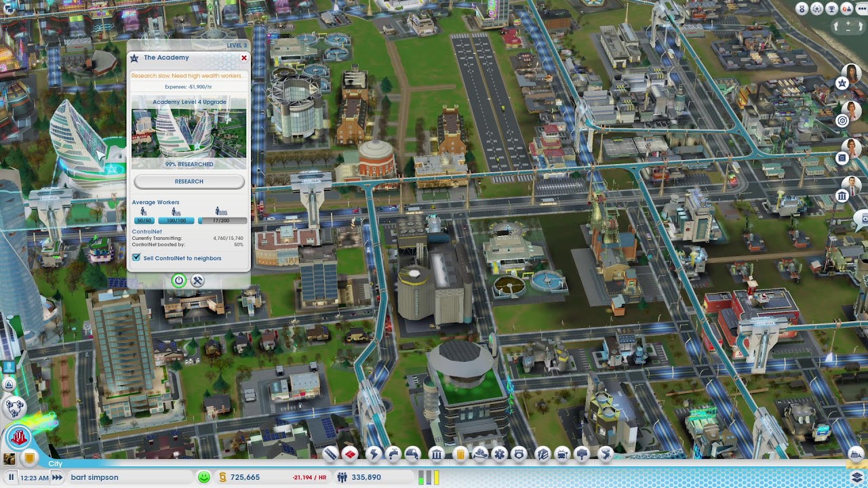
Task: Close The Academy info panel
Action: click(244, 58)
